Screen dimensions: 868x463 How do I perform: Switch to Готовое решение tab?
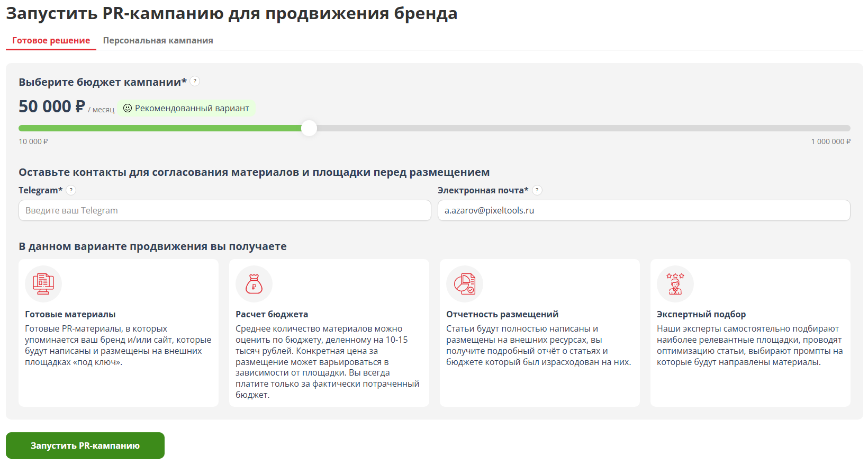coord(51,41)
